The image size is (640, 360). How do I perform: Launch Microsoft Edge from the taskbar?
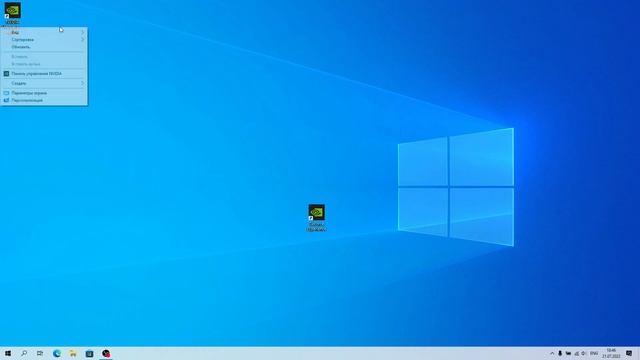[x=57, y=353]
